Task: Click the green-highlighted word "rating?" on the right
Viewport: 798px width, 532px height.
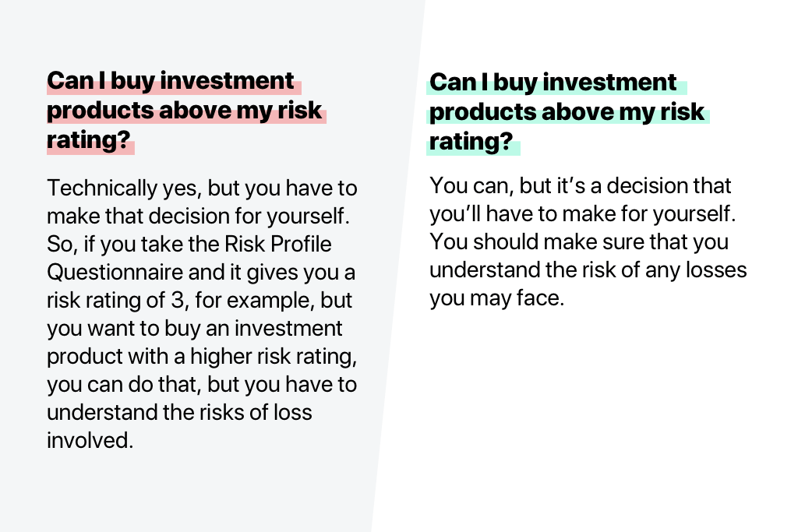Action: tap(473, 143)
